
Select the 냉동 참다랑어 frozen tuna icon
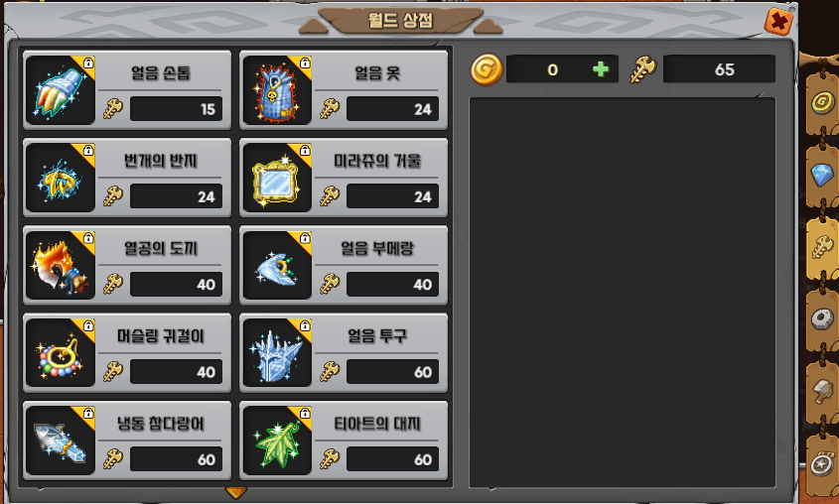tap(60, 441)
